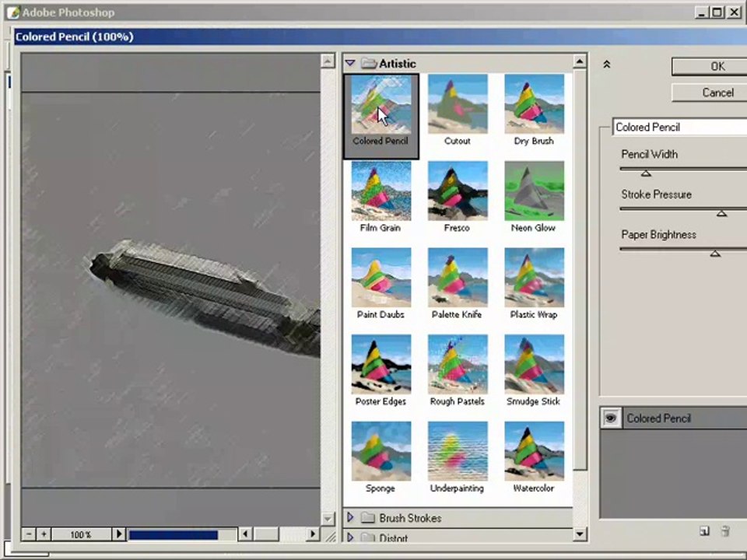Choose the Smudge Stick filter thumbnail
747x560 pixels.
coord(534,364)
